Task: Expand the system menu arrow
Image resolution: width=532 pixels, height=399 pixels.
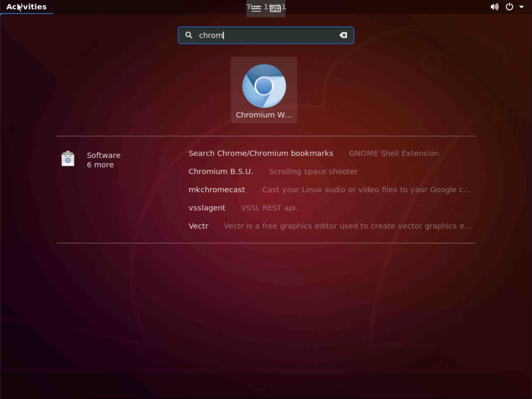Action: coord(521,7)
